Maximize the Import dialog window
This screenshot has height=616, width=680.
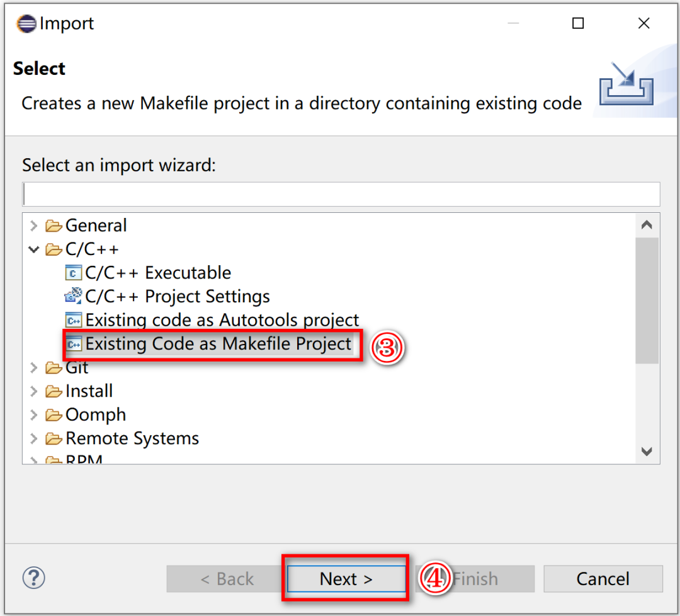coord(578,24)
